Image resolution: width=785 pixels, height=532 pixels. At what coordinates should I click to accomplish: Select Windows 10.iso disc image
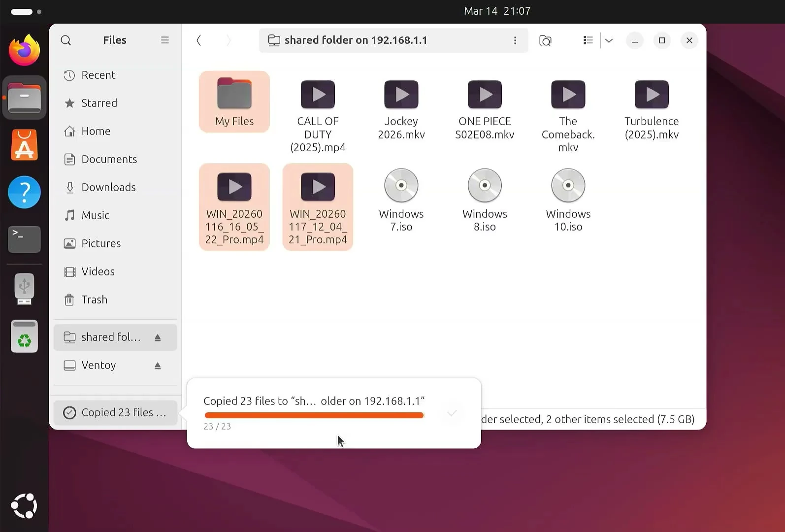click(568, 200)
